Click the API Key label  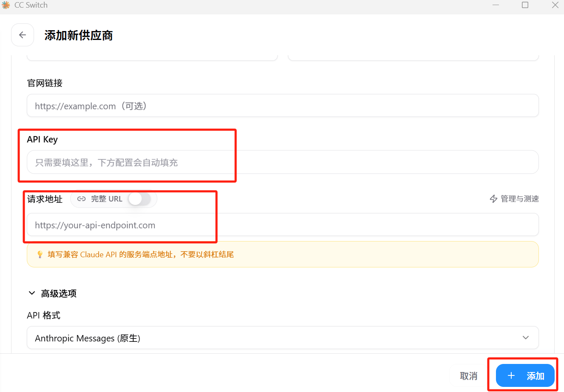pyautogui.click(x=42, y=139)
